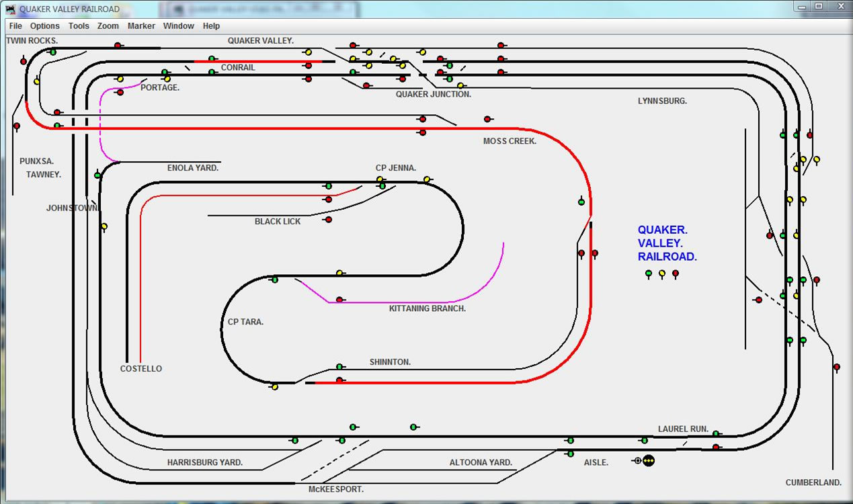Open the Zoom menu
Image resolution: width=853 pixels, height=504 pixels.
[x=108, y=26]
